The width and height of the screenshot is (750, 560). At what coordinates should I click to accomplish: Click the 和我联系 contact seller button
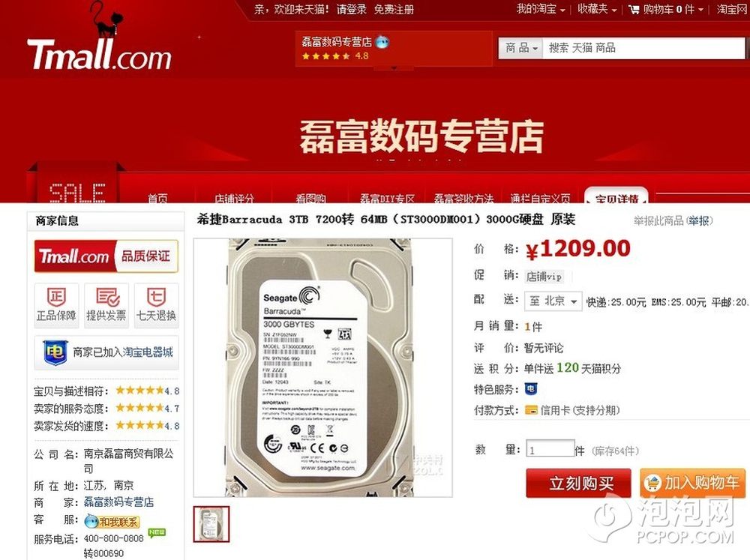(112, 521)
